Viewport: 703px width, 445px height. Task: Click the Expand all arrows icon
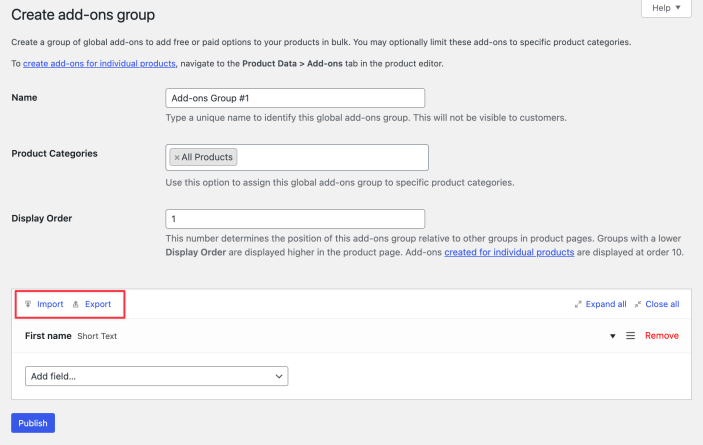click(578, 304)
